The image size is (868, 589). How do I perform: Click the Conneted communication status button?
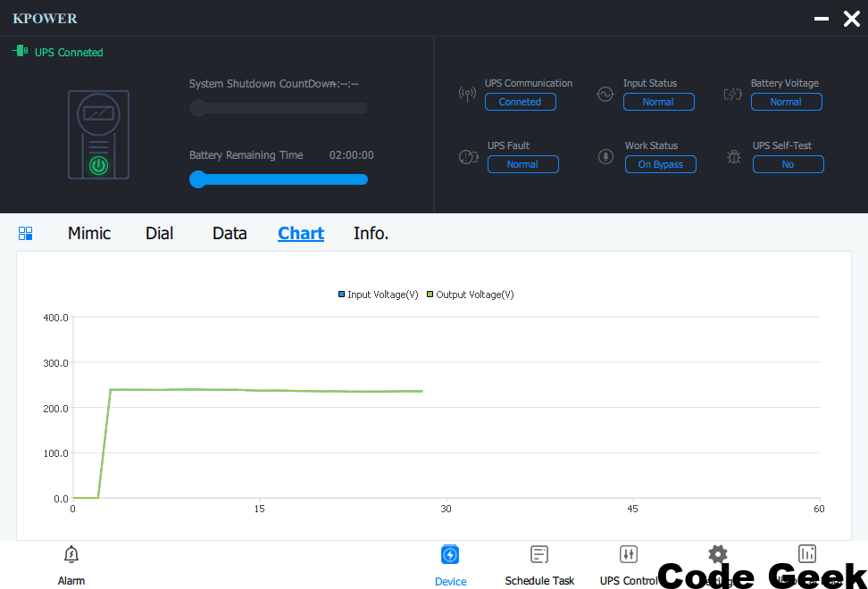[x=521, y=102]
